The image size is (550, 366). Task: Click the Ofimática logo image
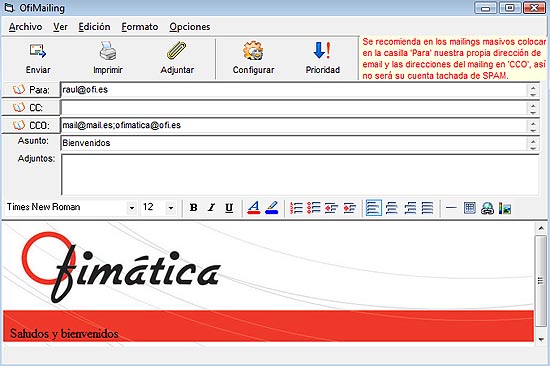coord(121,267)
